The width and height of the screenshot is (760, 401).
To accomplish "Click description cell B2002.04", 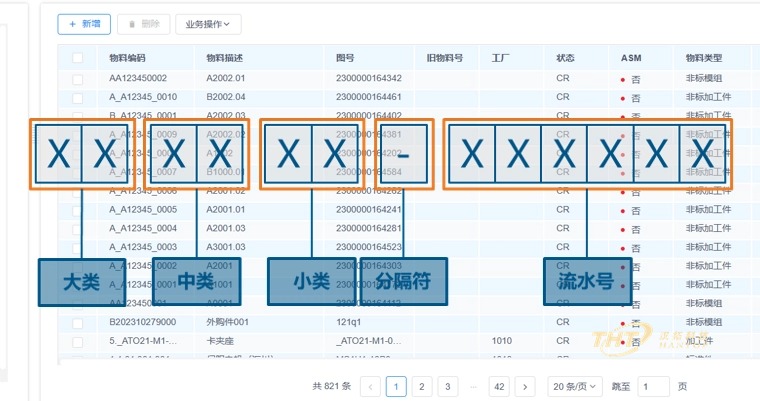I will pyautogui.click(x=226, y=97).
